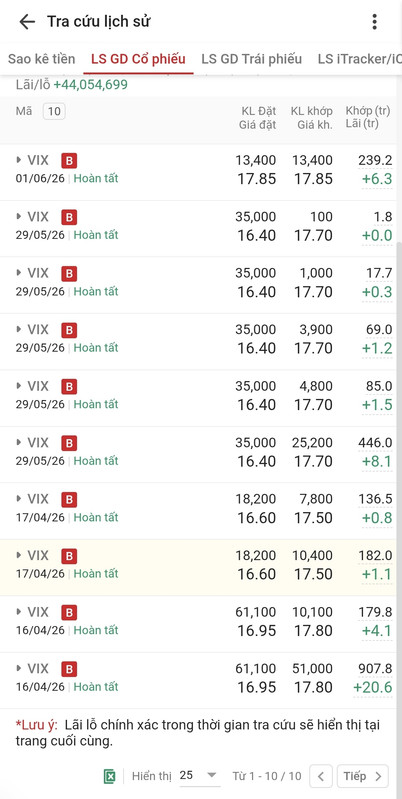
Task: Click the Tiếp next page button
Action: (362, 776)
